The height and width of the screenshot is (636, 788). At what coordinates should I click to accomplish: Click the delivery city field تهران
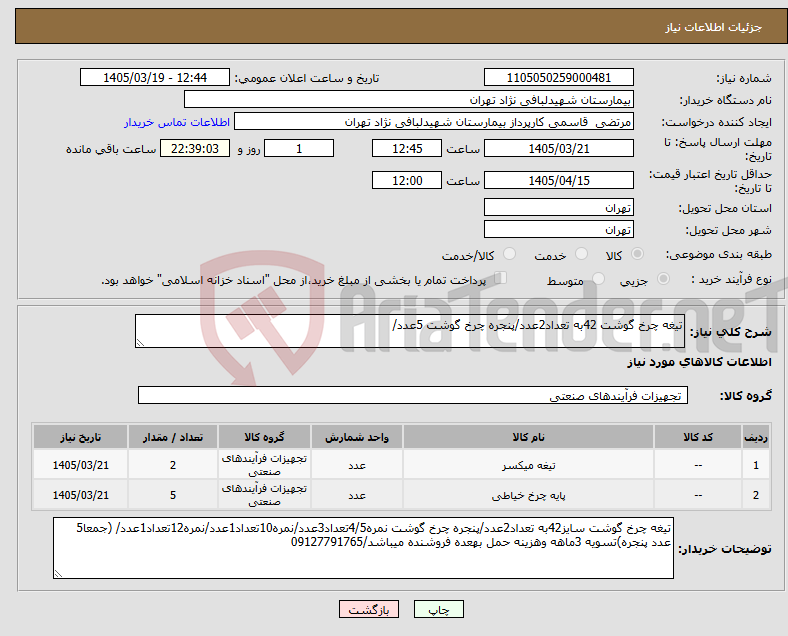pos(559,229)
